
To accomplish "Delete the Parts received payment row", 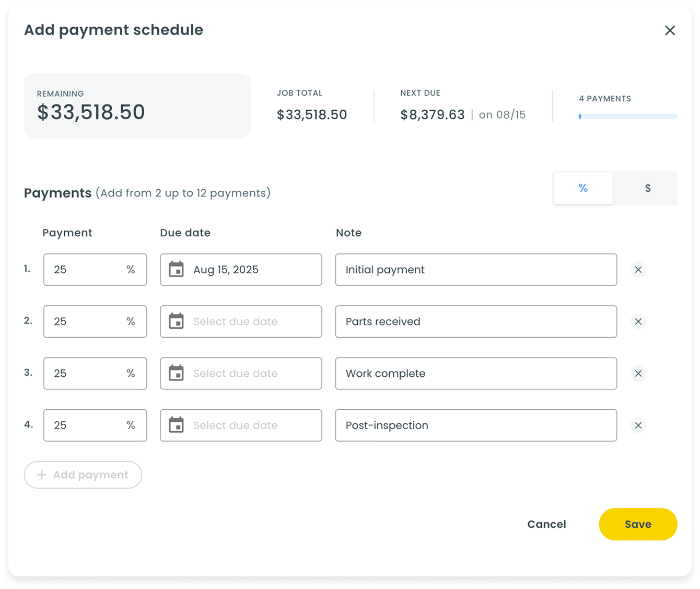I will click(x=638, y=321).
